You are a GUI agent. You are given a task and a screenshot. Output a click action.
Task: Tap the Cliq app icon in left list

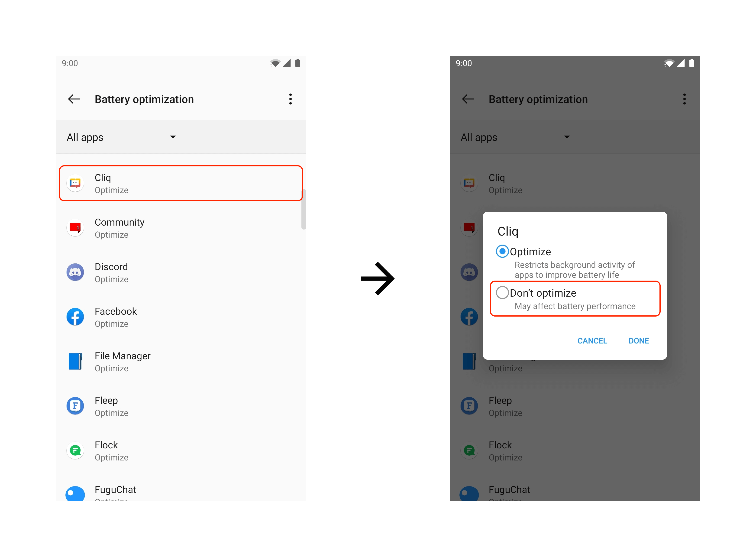pyautogui.click(x=75, y=183)
